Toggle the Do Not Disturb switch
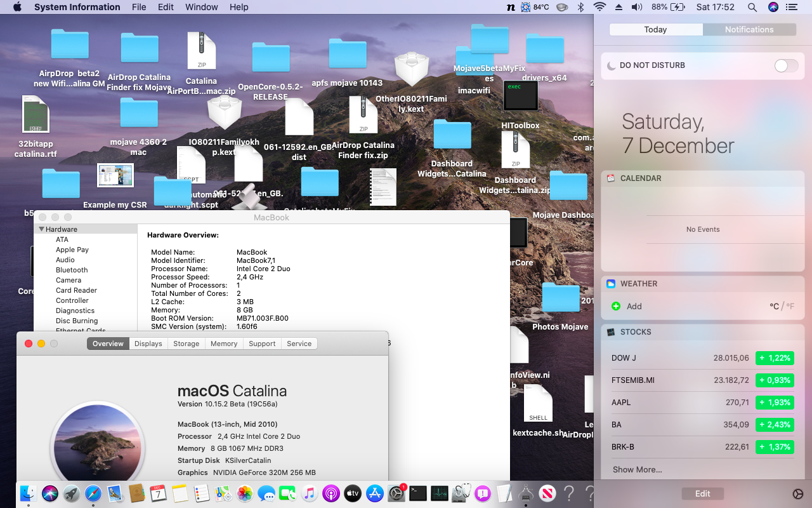This screenshot has width=812, height=508. click(x=786, y=65)
